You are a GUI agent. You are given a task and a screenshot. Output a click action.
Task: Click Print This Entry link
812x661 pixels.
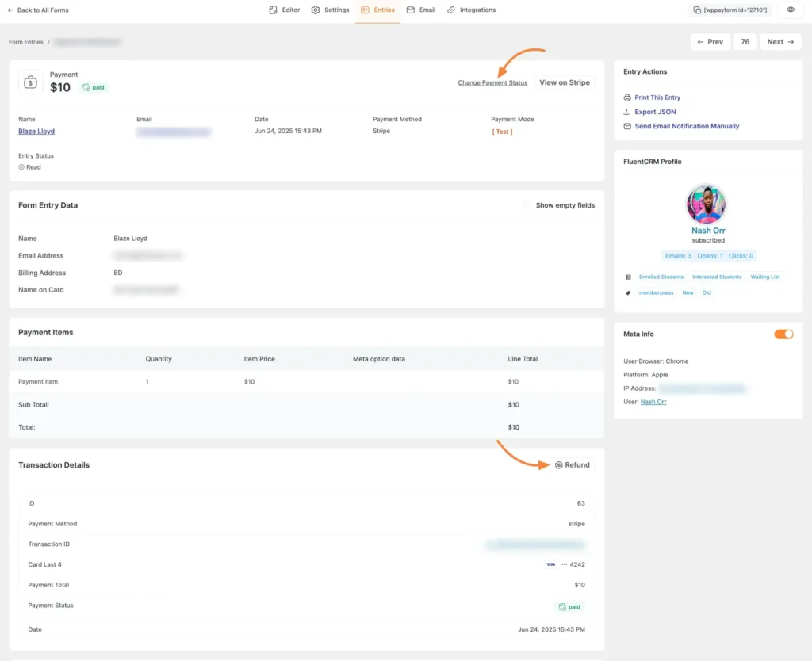(x=657, y=97)
